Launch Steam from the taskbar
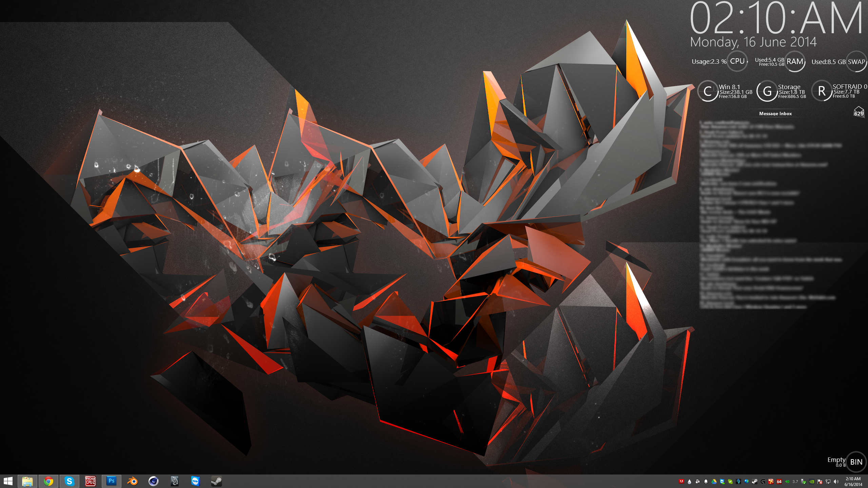 [x=216, y=481]
